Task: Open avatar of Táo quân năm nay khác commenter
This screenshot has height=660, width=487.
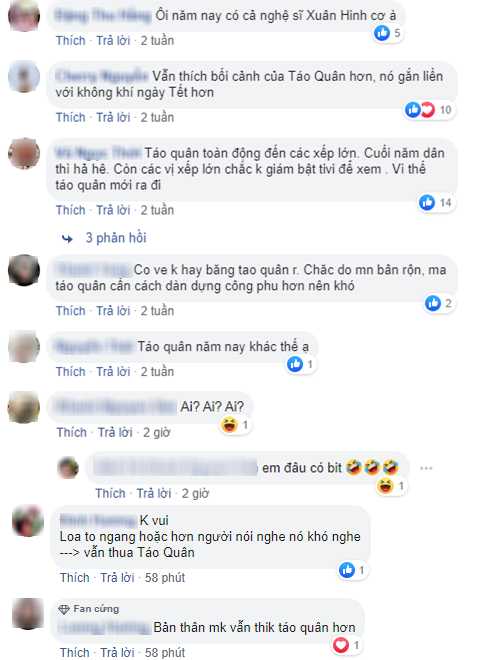Action: click(24, 347)
